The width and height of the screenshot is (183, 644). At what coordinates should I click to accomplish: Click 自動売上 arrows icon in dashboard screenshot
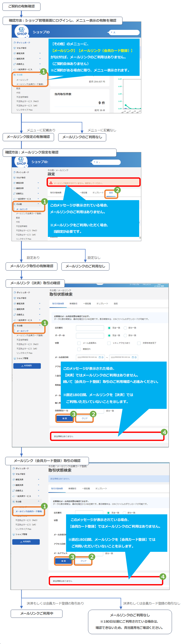point(14,64)
